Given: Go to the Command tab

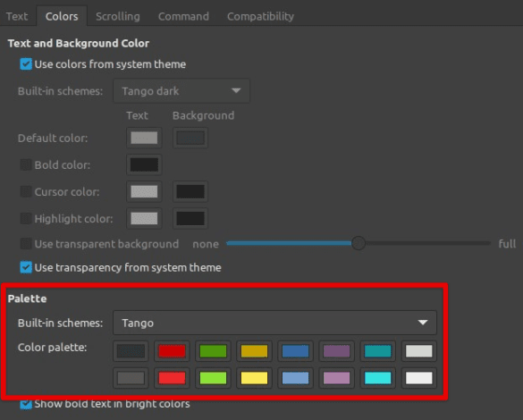Looking at the screenshot, I should click(183, 16).
